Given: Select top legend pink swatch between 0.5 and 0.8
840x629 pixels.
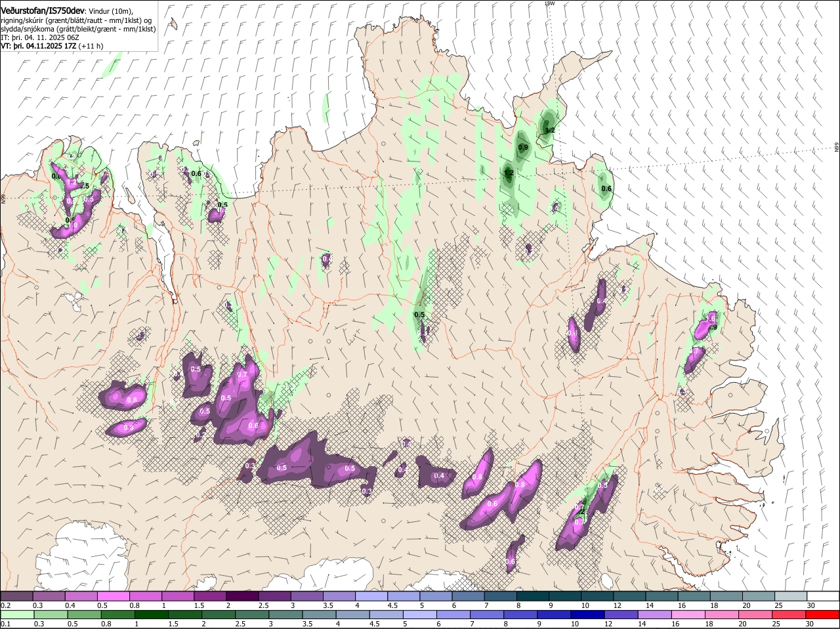Looking at the screenshot, I should pyautogui.click(x=114, y=596).
